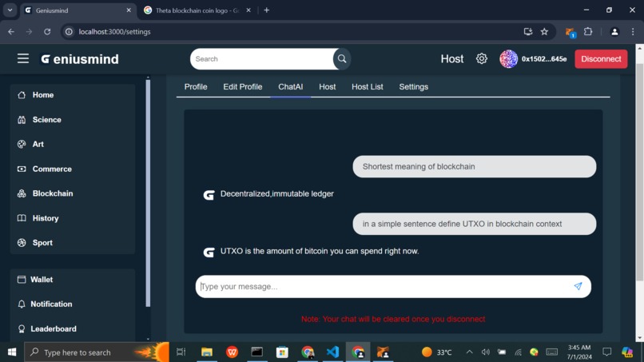Open a new browser tab
Screen dimensions: 644x362
point(267,10)
